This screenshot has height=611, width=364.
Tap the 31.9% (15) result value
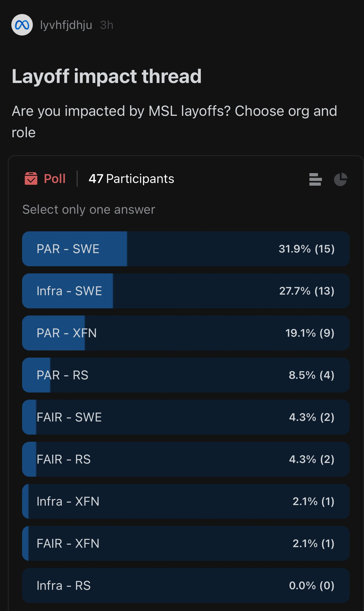tap(306, 249)
